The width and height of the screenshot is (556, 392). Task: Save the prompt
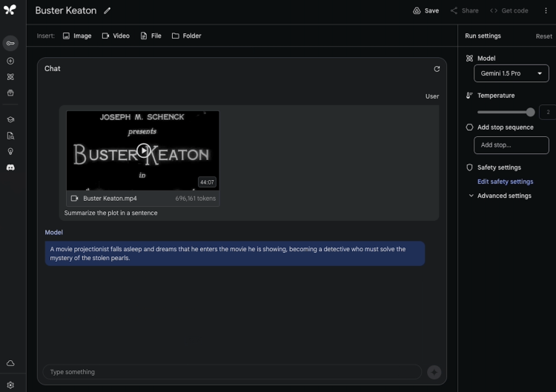426,10
